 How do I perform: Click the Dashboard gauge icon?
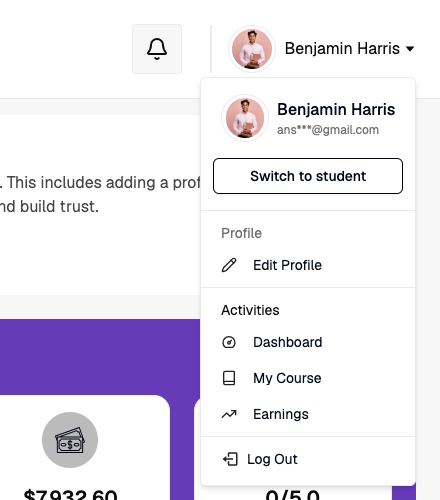[x=229, y=342]
